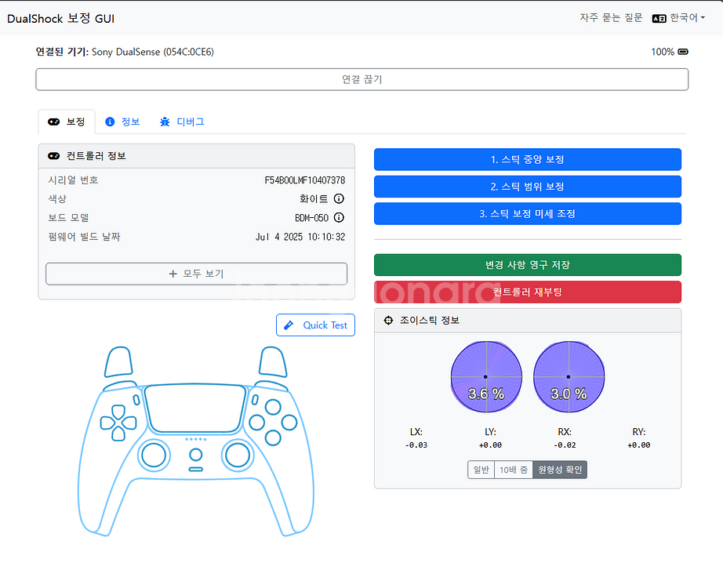Click the info icon next to 화이트
This screenshot has height=588, width=723.
tap(339, 199)
